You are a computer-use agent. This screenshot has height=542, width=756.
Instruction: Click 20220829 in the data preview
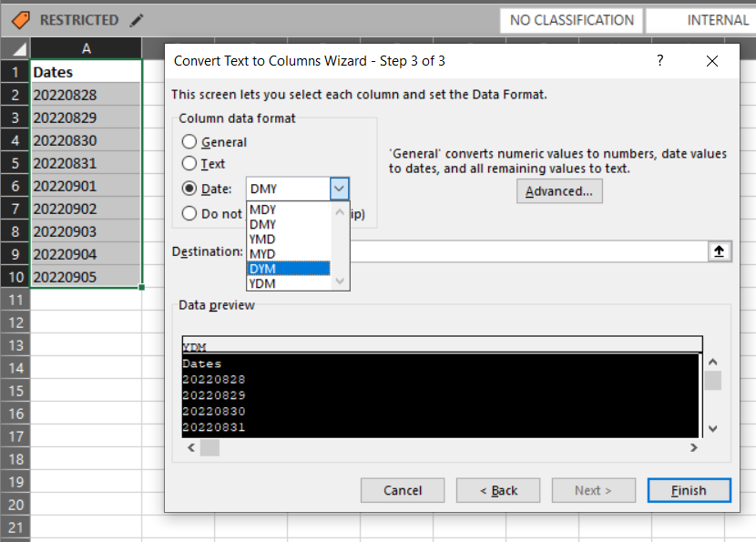213,395
